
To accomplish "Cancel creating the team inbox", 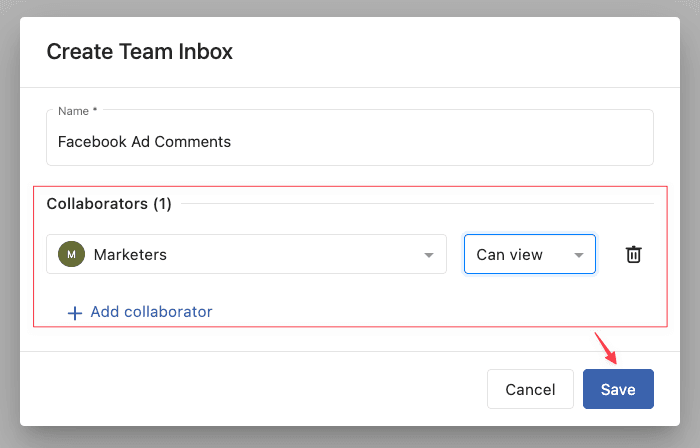I will [530, 389].
